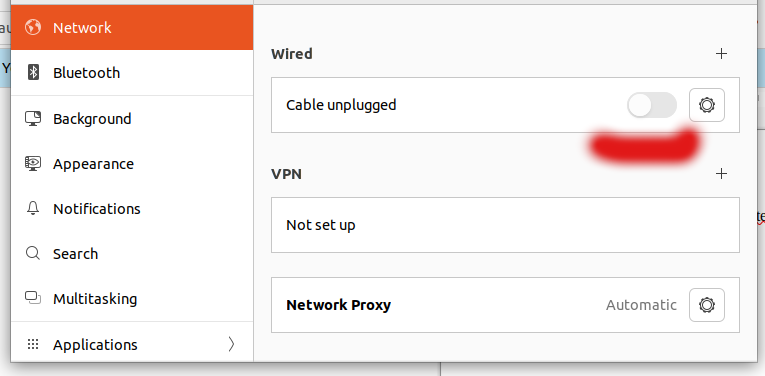This screenshot has width=765, height=376.
Task: Add a new wired connection with plus
Action: coord(721,54)
